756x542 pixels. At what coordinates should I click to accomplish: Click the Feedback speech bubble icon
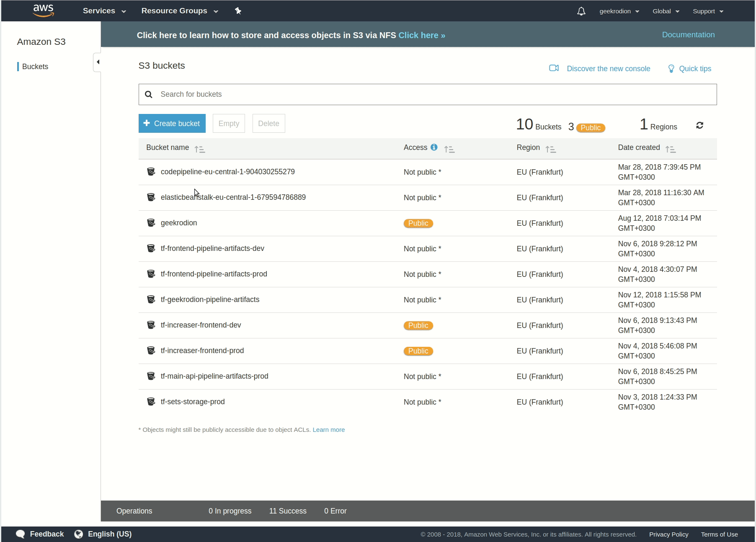pos(20,534)
